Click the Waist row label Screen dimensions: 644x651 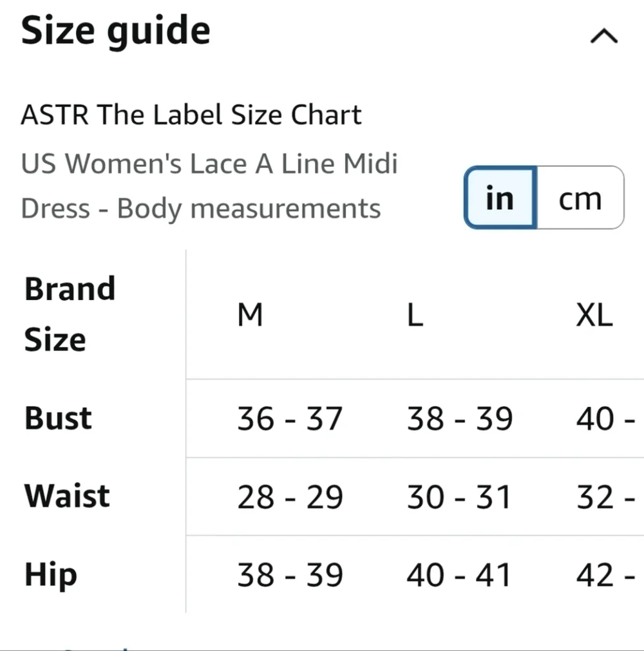pyautogui.click(x=67, y=496)
